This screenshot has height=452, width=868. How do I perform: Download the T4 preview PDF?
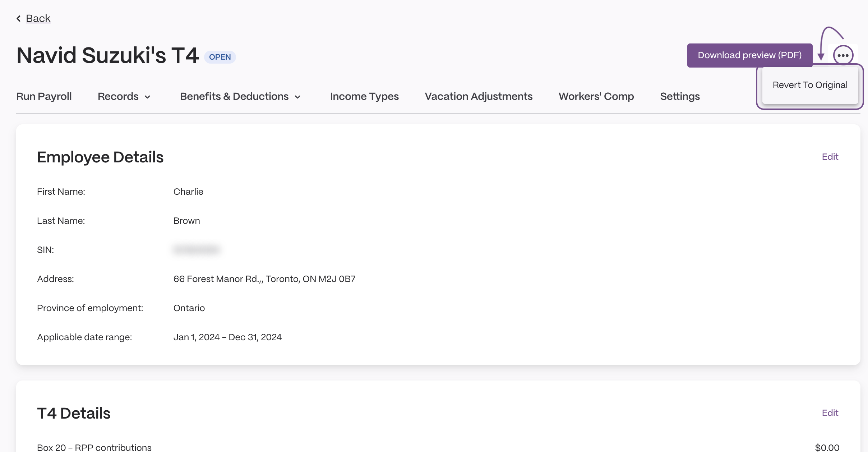tap(750, 55)
